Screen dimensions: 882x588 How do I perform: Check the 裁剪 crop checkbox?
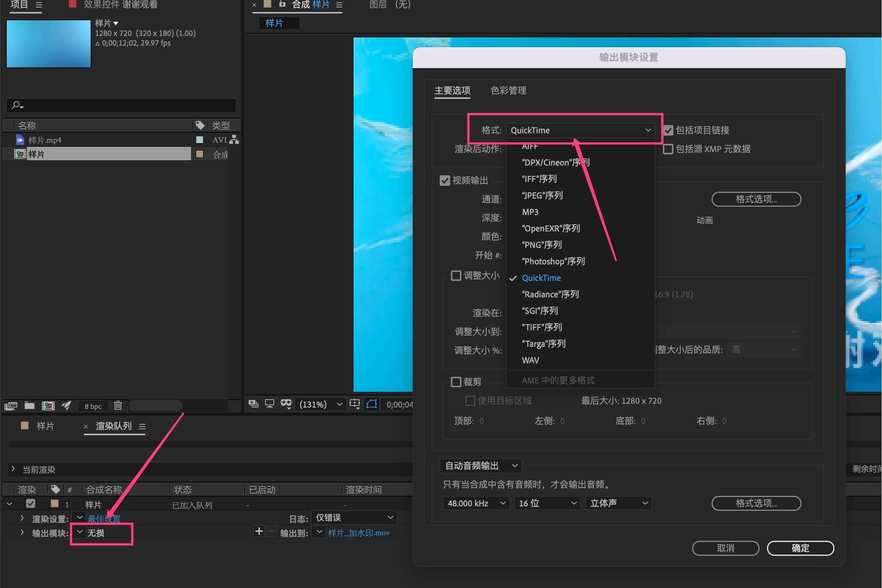[x=456, y=382]
